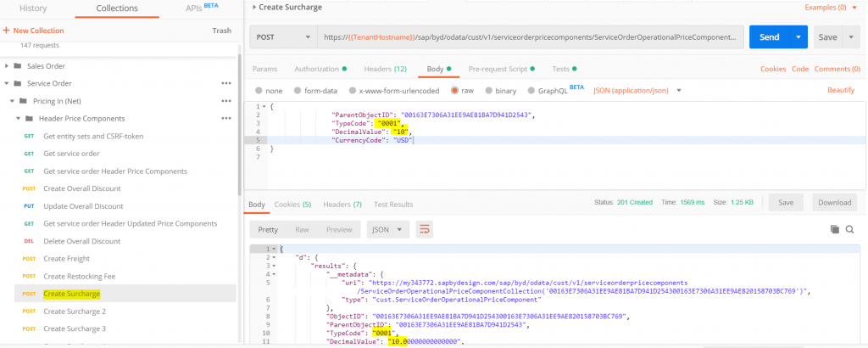868x348 pixels.
Task: Switch to the Collections tab
Action: pyautogui.click(x=117, y=8)
